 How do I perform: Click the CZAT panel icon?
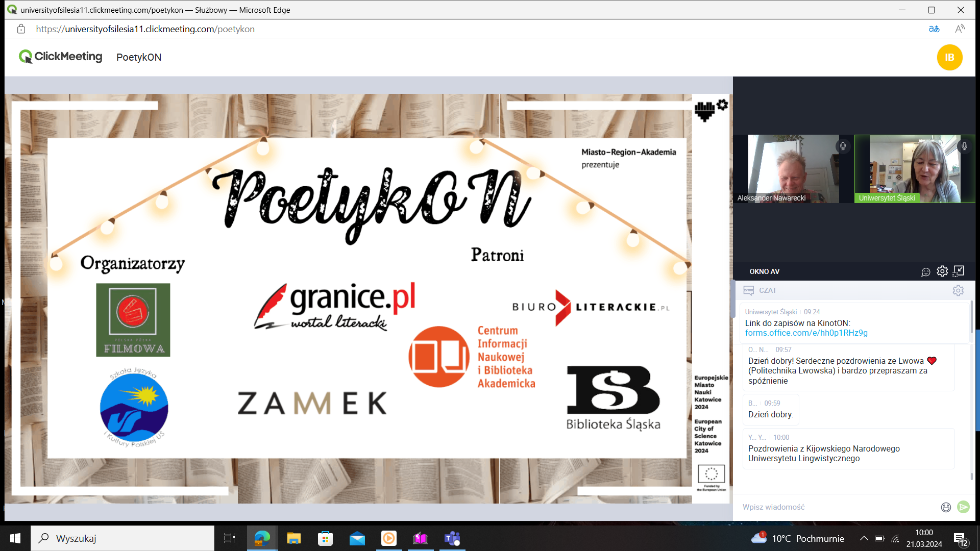[749, 290]
